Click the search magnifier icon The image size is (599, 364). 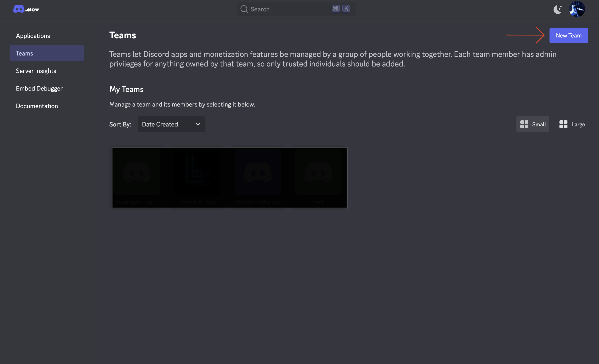click(x=244, y=9)
